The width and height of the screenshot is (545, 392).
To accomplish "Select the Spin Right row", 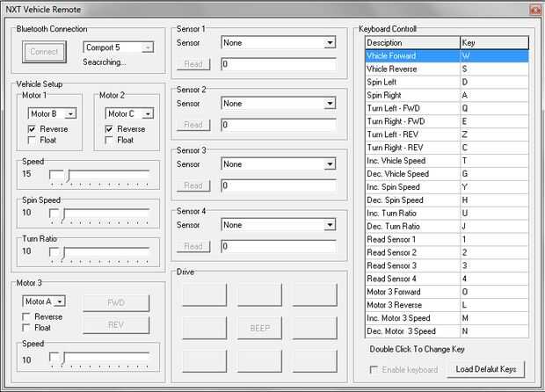I will pos(447,95).
